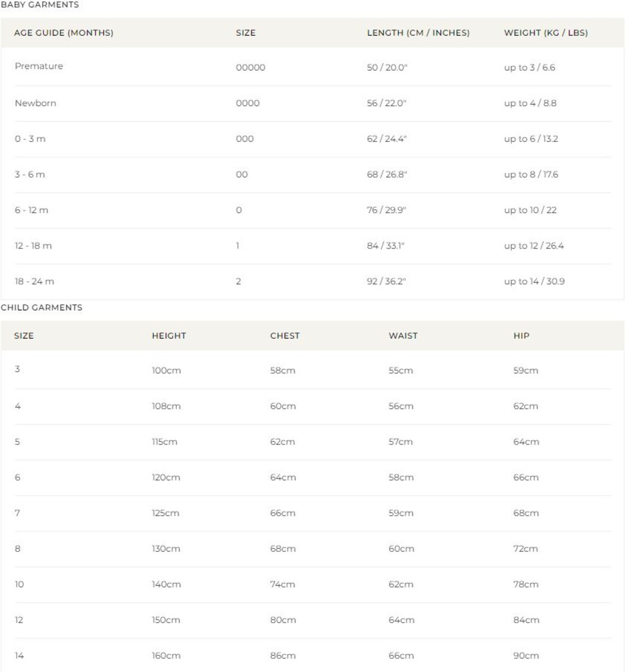This screenshot has width=626, height=672.
Task: Click the Length (CM / Inches) column header
Action: point(418,33)
